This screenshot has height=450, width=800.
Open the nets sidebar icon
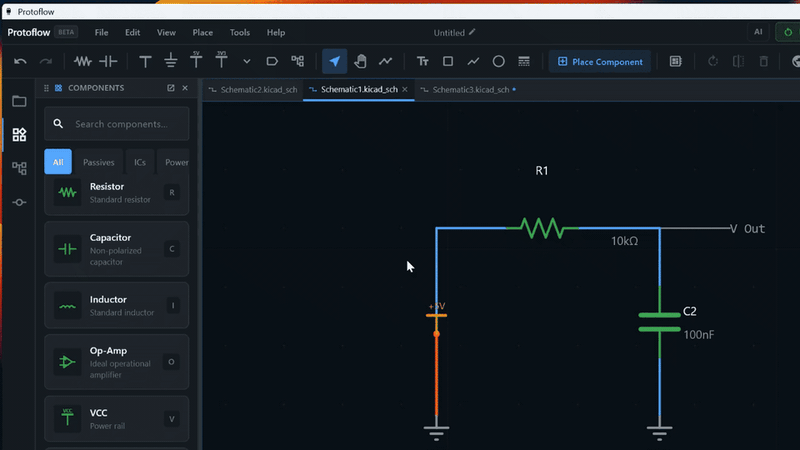point(19,203)
